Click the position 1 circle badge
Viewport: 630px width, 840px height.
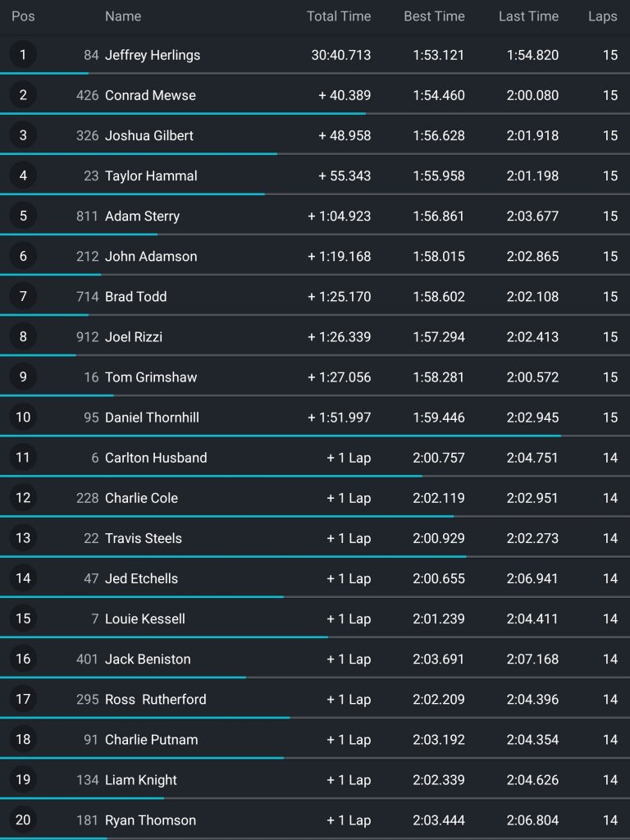point(23,55)
